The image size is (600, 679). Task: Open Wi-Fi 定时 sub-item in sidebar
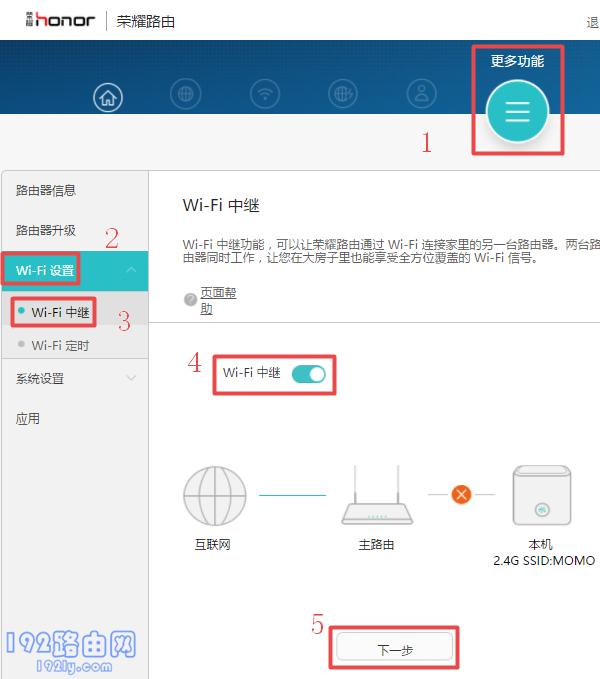tap(60, 346)
